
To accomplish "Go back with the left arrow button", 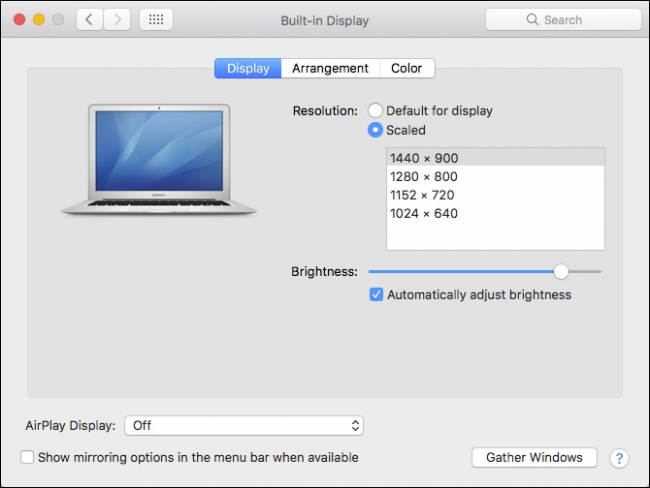I will [x=90, y=19].
